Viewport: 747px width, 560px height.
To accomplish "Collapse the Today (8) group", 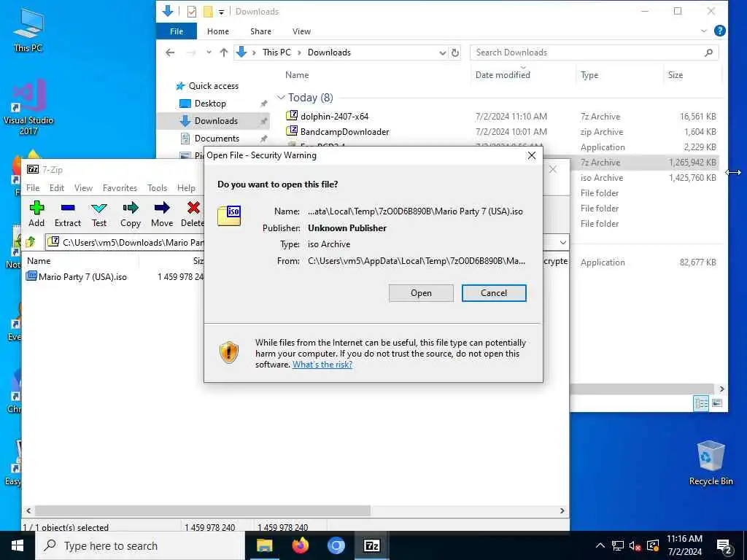I will click(x=281, y=98).
